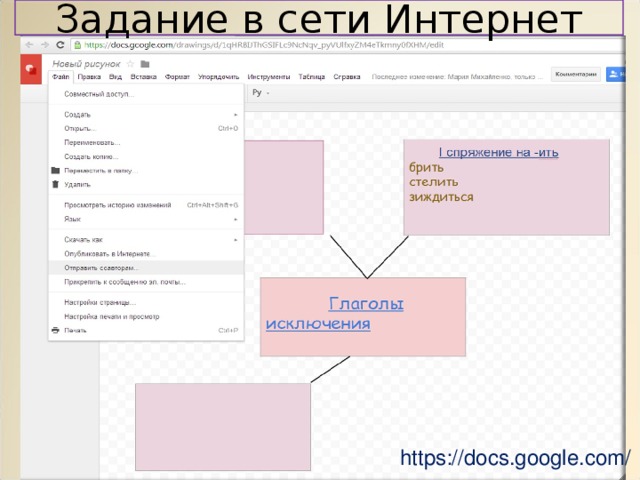This screenshot has width=640, height=480.
Task: Reload the page with refresh icon
Action: coord(60,44)
